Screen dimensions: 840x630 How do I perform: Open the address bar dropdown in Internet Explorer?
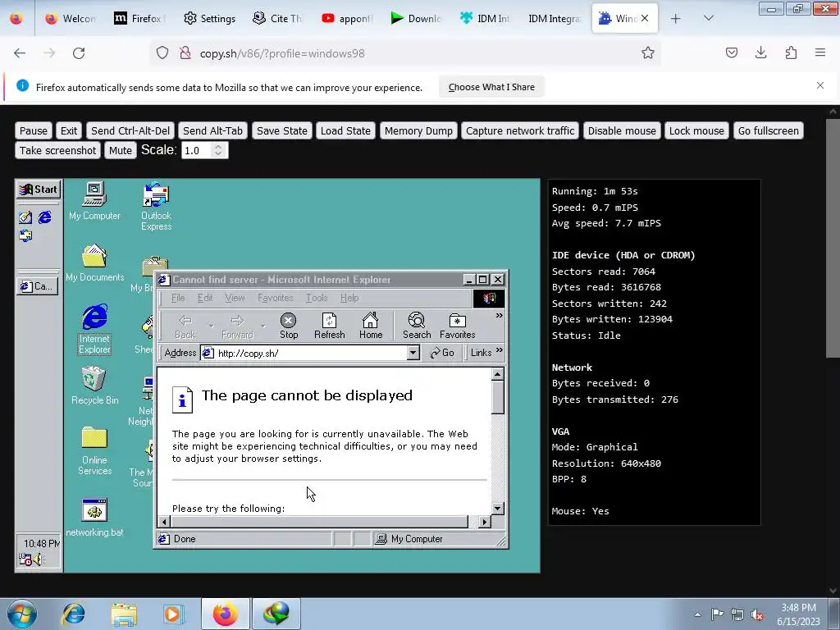pyautogui.click(x=413, y=353)
